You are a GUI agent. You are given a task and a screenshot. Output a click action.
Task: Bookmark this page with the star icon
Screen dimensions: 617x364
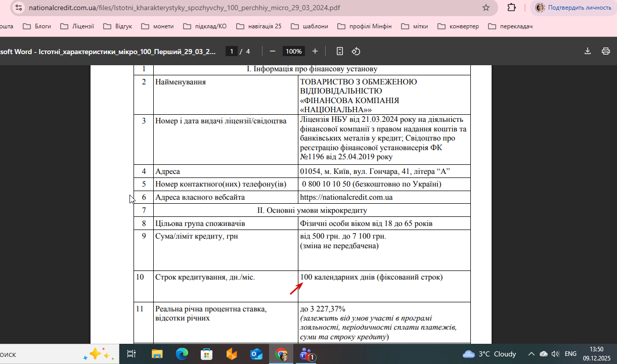(486, 8)
